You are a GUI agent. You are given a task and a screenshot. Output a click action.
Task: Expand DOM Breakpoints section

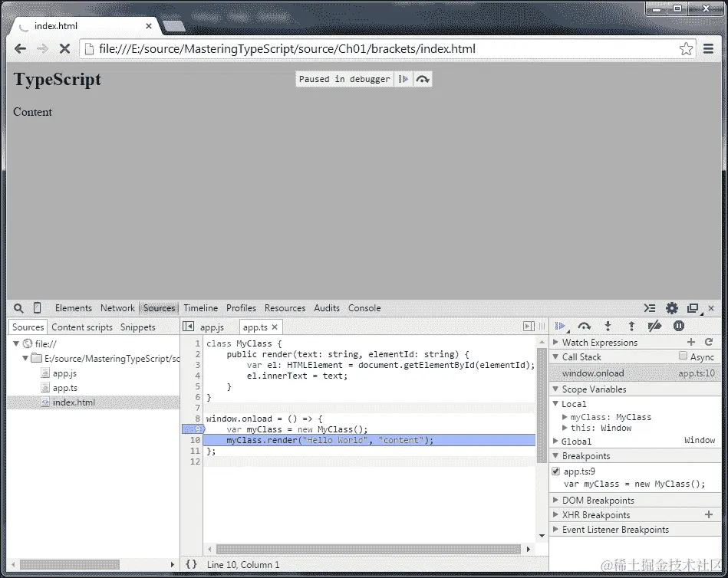coord(555,500)
